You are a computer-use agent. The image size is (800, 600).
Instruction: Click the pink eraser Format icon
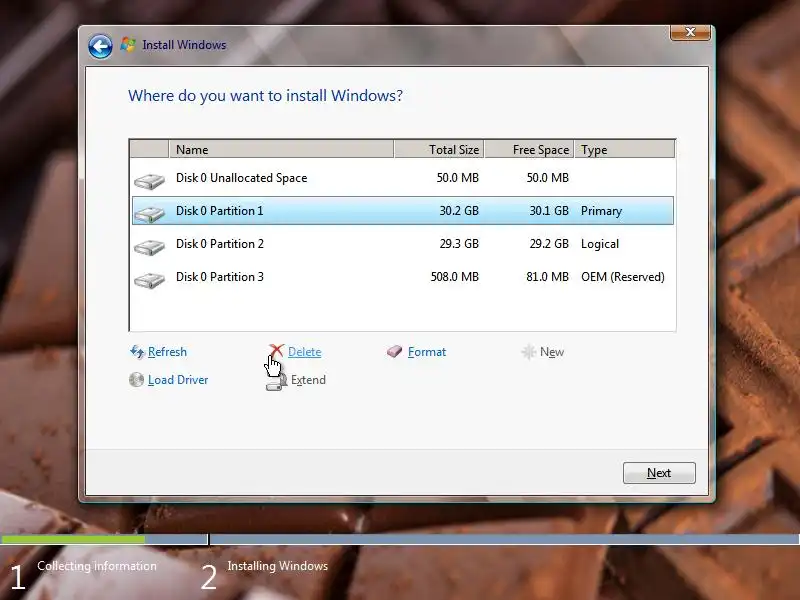(394, 352)
